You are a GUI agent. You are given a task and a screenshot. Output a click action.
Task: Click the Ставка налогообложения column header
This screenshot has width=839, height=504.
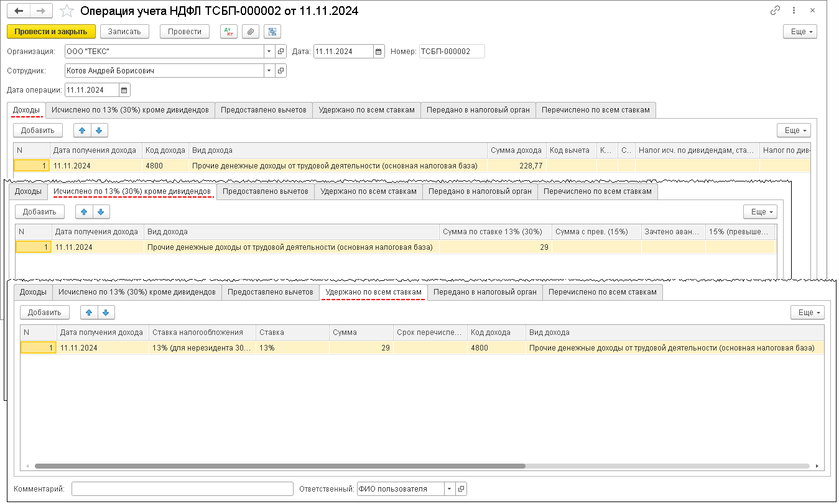pyautogui.click(x=202, y=332)
